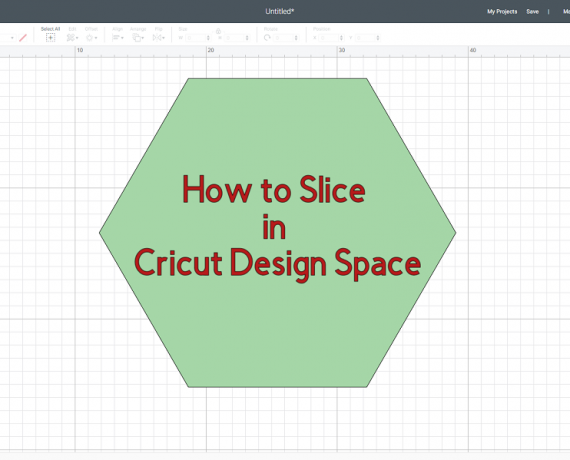Open the Align tool icon
This screenshot has width=570, height=460.
[x=116, y=37]
